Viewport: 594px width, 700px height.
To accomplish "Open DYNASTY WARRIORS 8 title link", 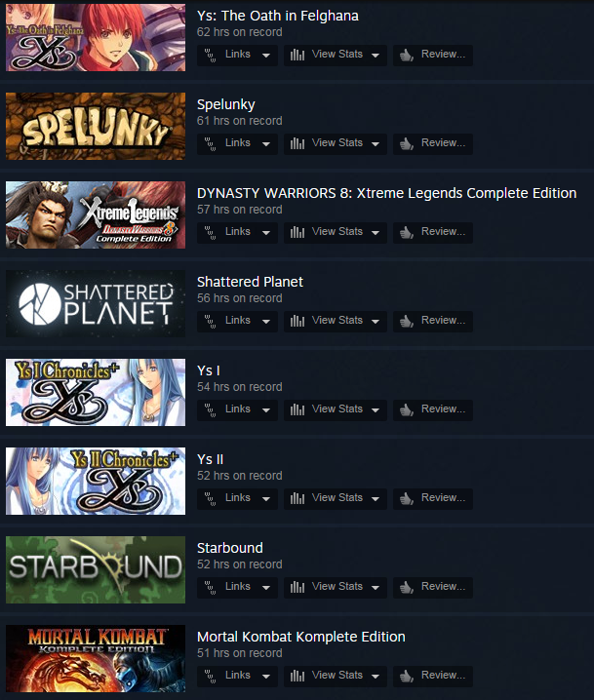I will tap(387, 193).
